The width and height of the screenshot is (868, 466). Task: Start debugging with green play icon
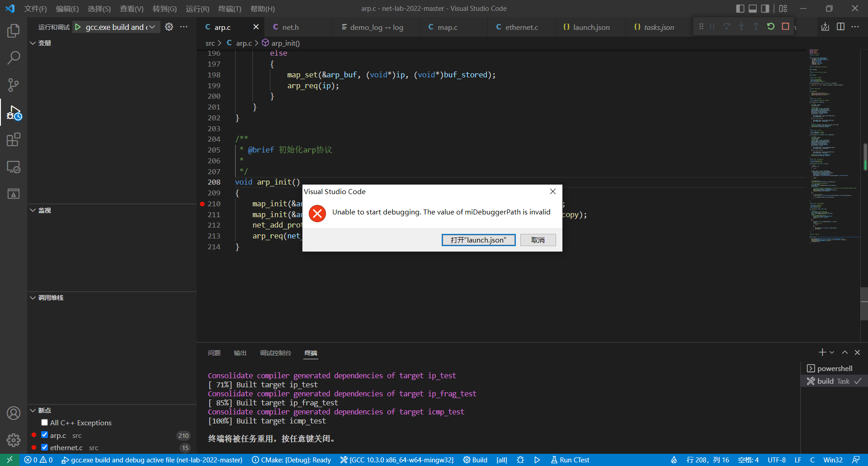[78, 27]
